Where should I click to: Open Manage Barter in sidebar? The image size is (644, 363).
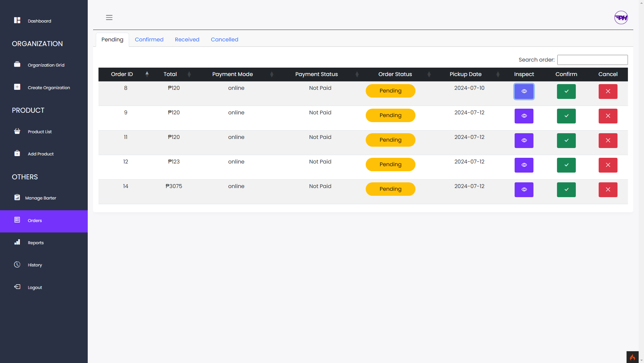pos(40,198)
